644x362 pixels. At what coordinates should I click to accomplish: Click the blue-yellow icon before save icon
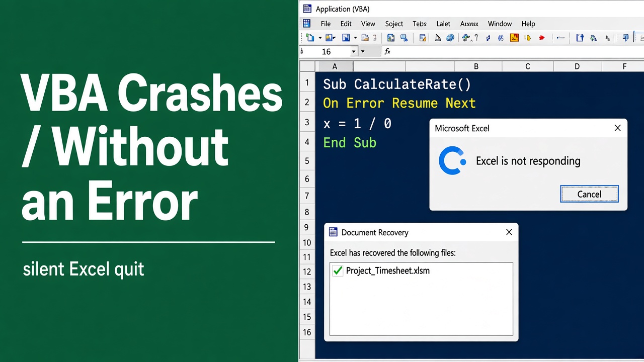coord(330,38)
